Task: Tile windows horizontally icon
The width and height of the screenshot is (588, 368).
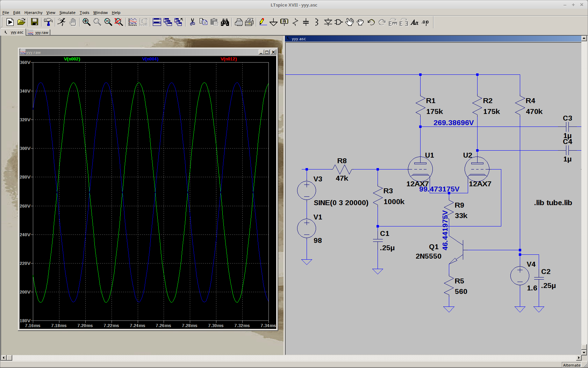Action: pyautogui.click(x=157, y=22)
